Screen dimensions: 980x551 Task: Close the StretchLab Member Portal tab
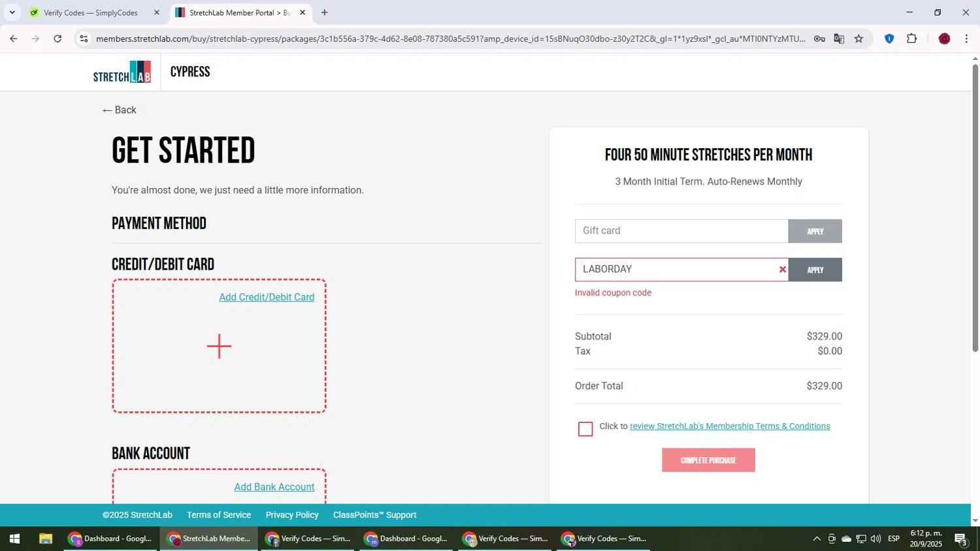pos(302,12)
